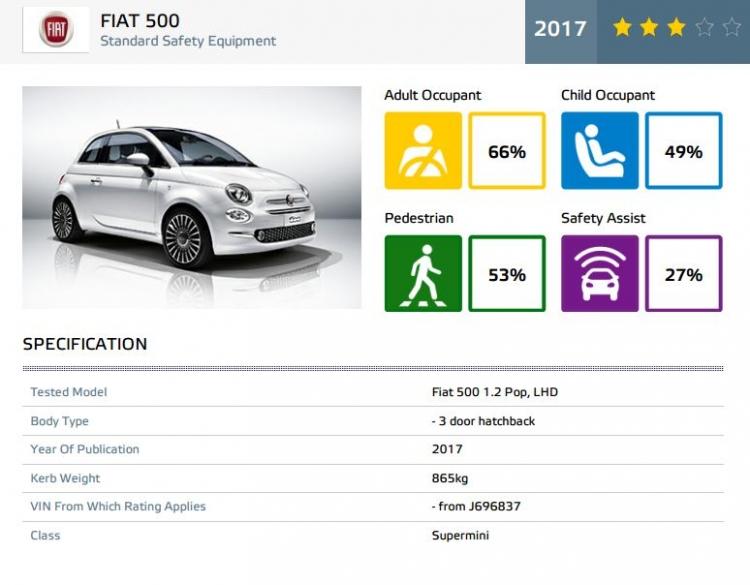This screenshot has height=585, width=750.
Task: Click the fourth empty rating star
Action: pos(704,27)
